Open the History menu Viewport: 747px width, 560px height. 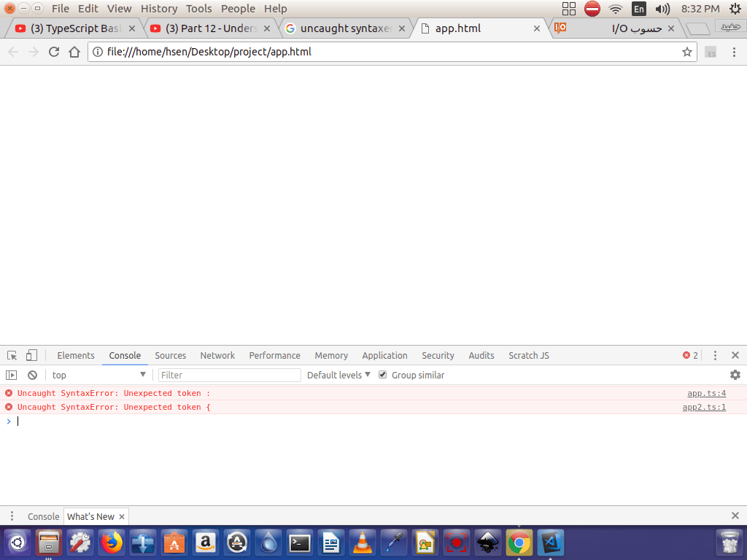tap(158, 9)
